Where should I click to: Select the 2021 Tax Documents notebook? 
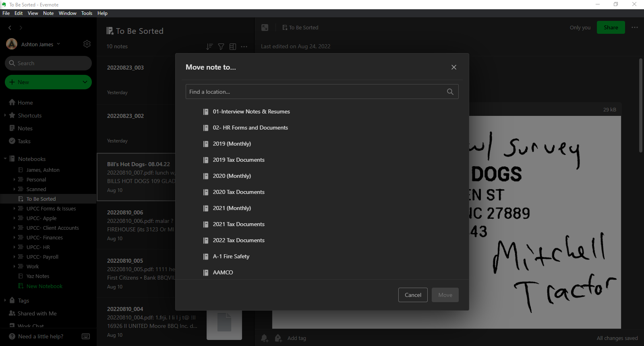pyautogui.click(x=238, y=224)
